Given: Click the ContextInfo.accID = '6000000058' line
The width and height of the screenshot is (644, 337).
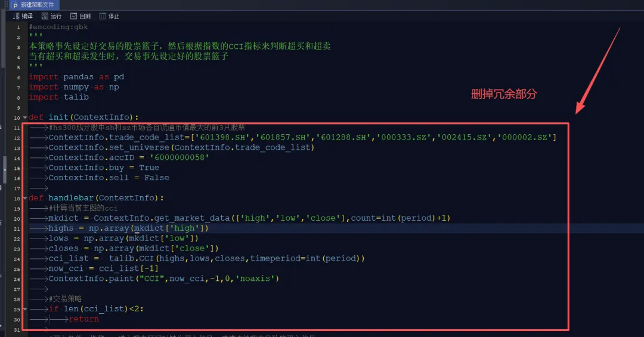Looking at the screenshot, I should (x=129, y=157).
